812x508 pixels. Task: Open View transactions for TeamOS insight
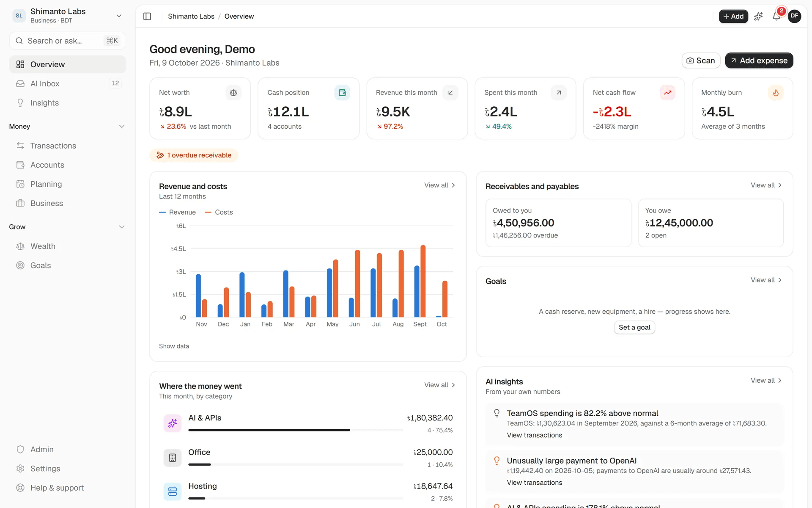coord(535,435)
